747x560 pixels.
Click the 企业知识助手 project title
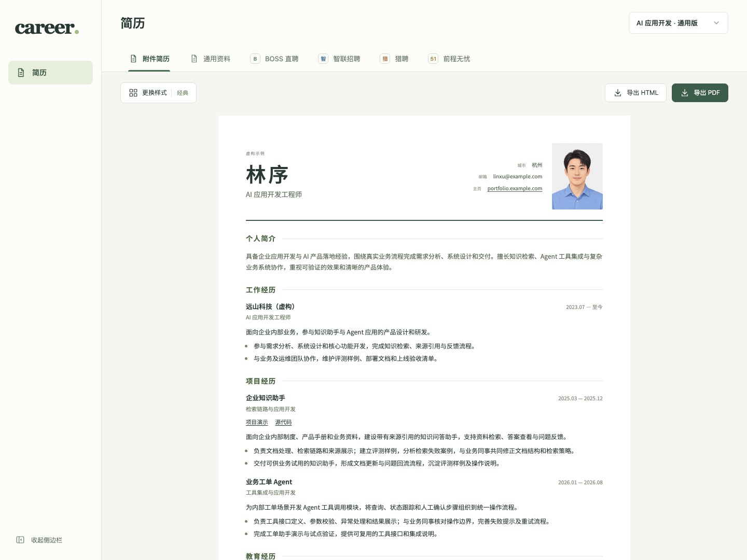click(x=266, y=398)
